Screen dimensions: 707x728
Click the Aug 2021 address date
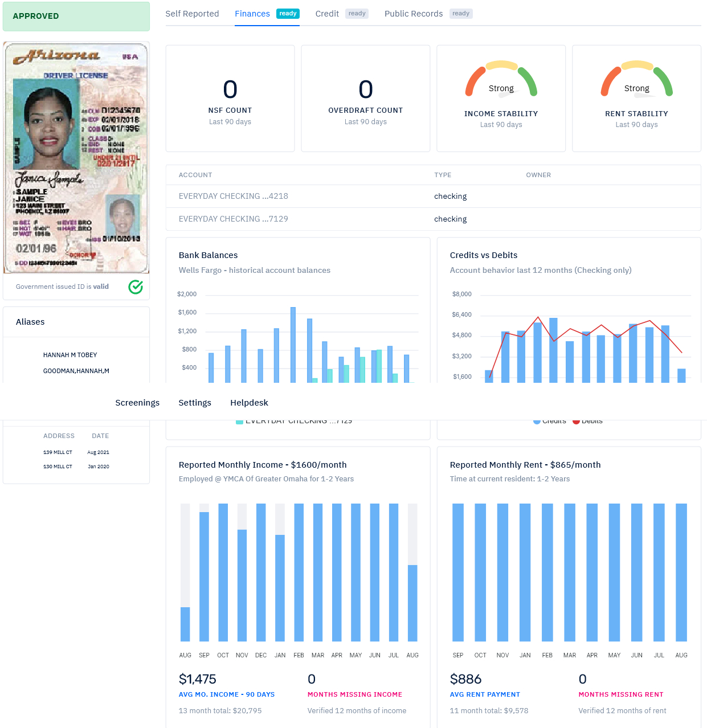coord(98,452)
